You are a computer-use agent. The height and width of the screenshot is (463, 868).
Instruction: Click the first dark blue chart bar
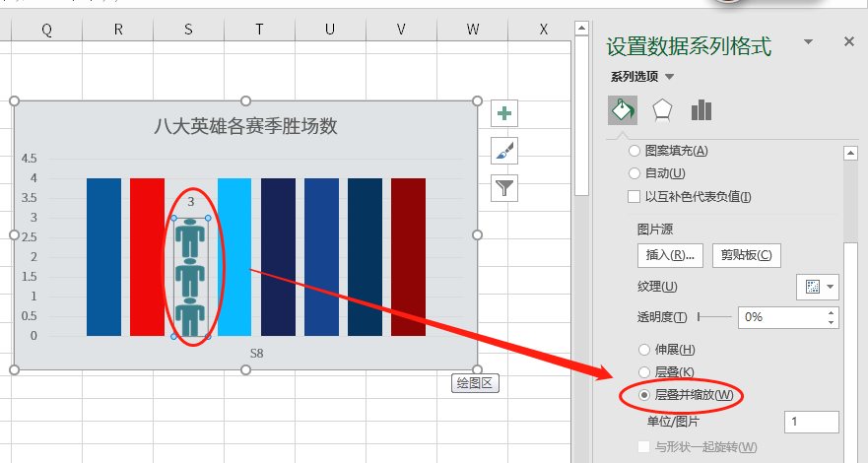104,257
